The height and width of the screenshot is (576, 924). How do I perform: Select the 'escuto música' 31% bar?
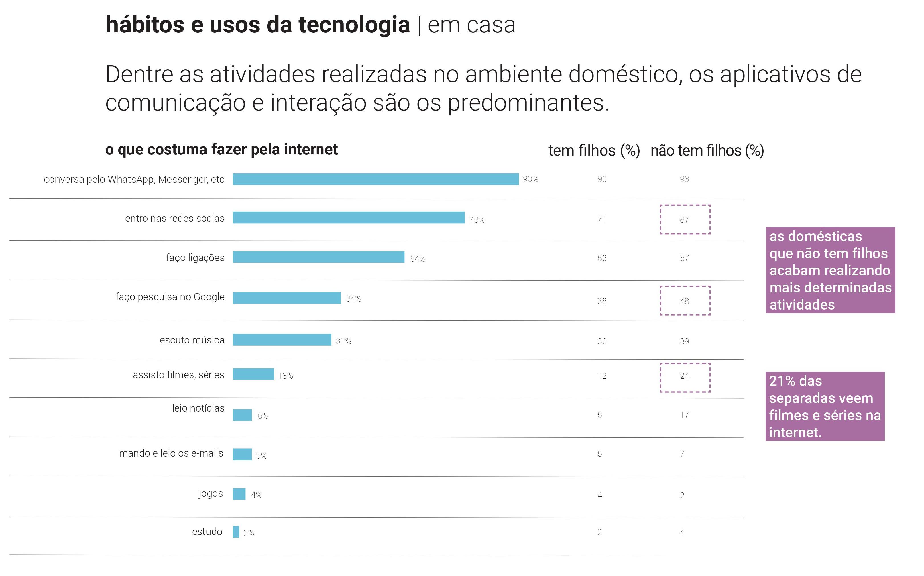282,340
